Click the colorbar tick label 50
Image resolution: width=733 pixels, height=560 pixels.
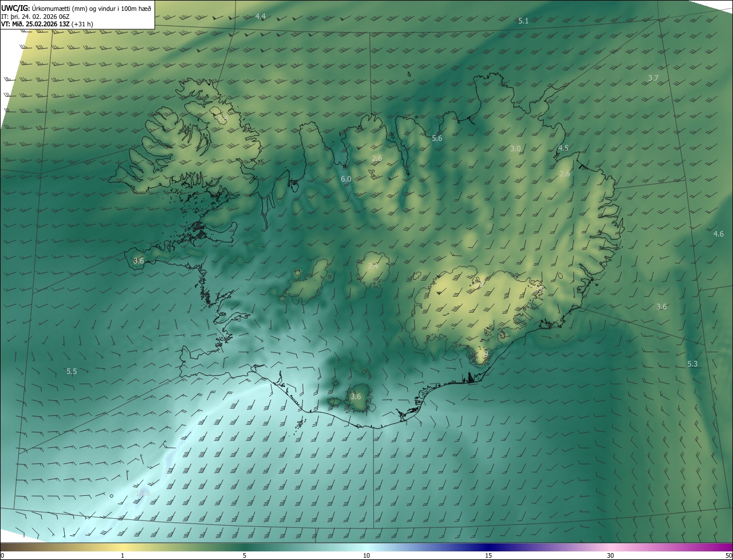click(728, 556)
